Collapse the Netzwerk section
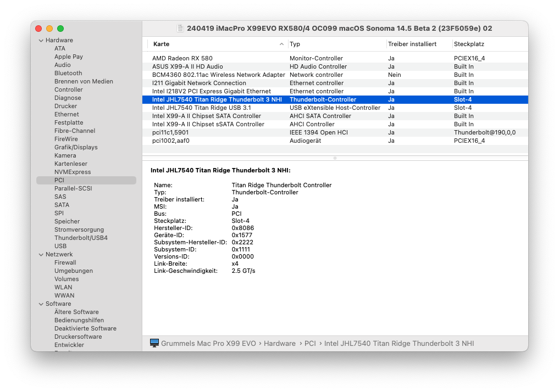The width and height of the screenshot is (559, 392). [x=41, y=255]
